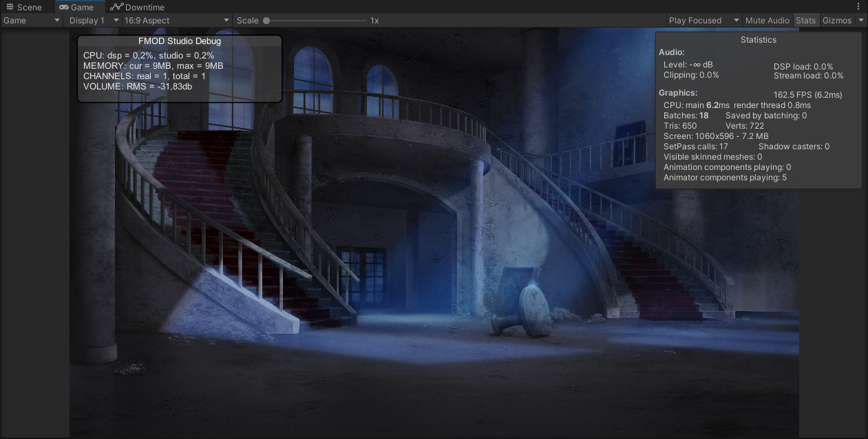
Task: Click the scale value '1x' label
Action: (374, 21)
